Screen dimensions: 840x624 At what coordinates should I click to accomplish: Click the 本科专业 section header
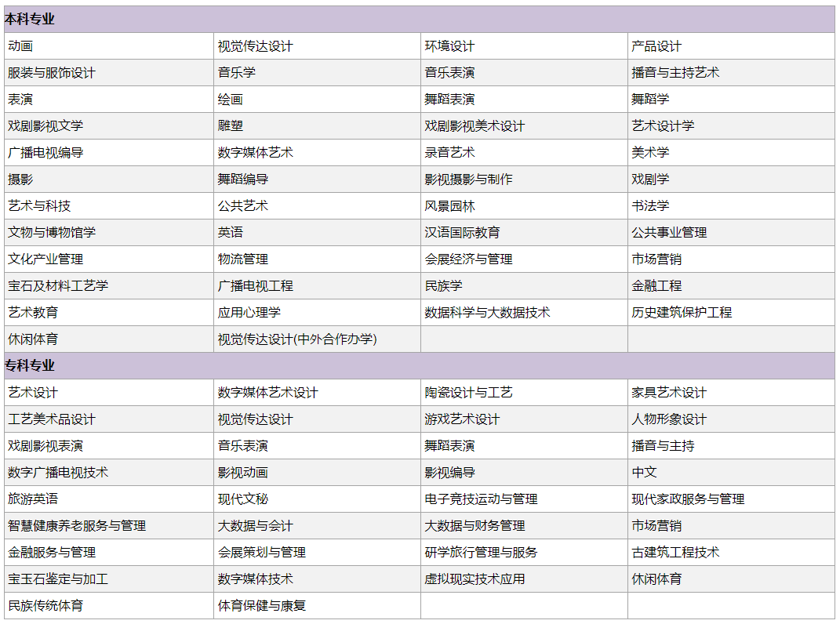tap(420, 20)
